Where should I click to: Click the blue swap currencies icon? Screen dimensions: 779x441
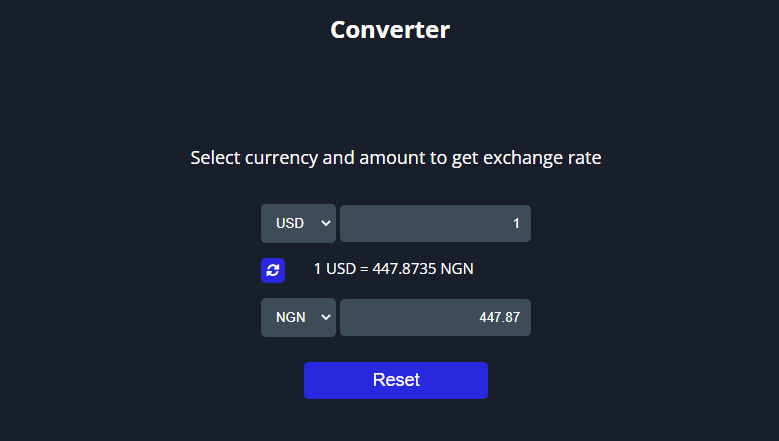[273, 270]
